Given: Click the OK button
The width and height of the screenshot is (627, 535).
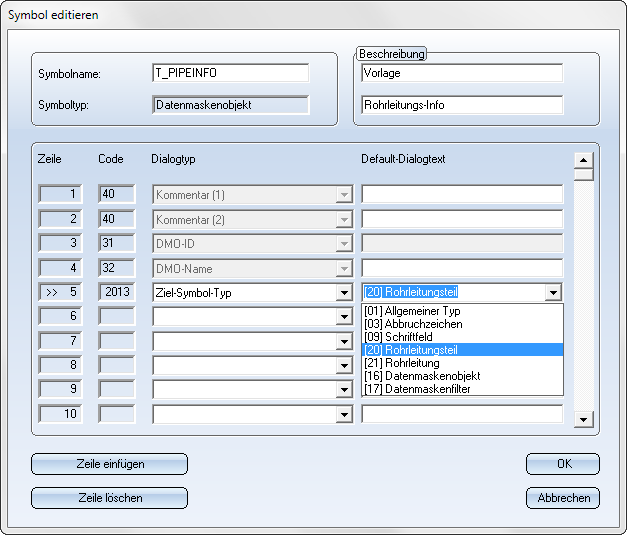Looking at the screenshot, I should coord(562,464).
